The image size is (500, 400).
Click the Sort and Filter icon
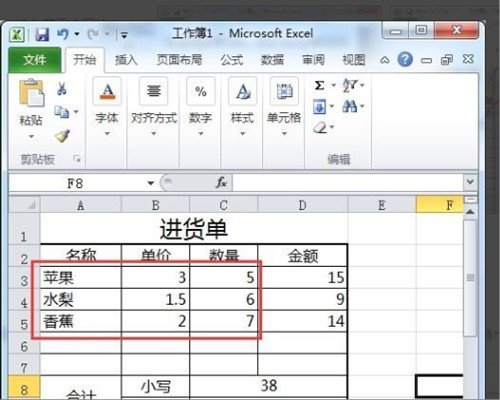(350, 86)
